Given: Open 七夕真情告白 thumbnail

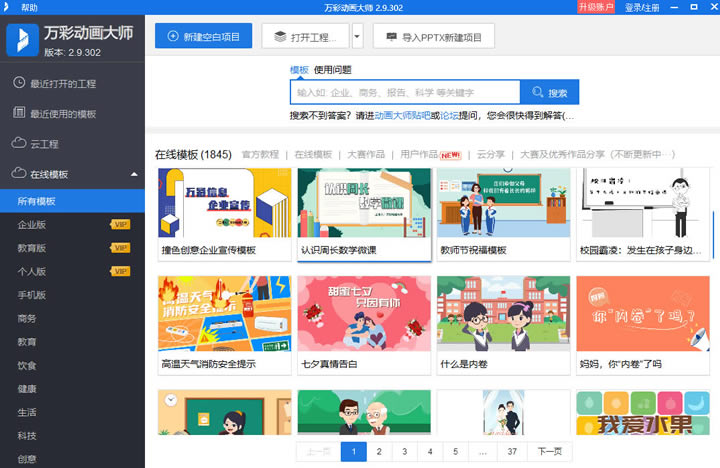Looking at the screenshot, I should click(x=364, y=314).
